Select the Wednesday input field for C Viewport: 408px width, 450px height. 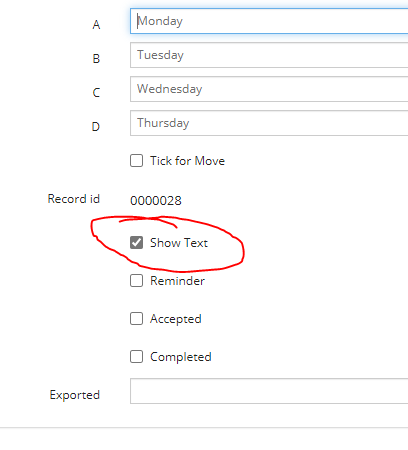pos(269,89)
